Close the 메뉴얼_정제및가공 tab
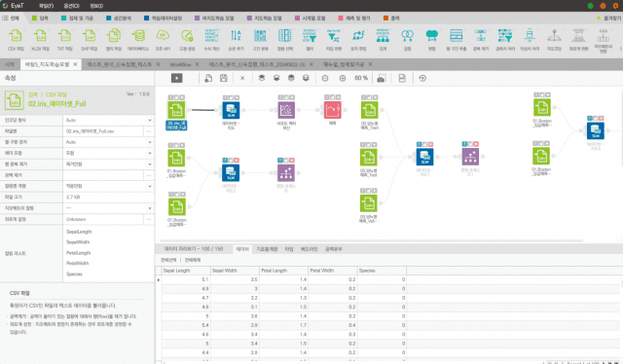623x364 pixels. tap(370, 64)
